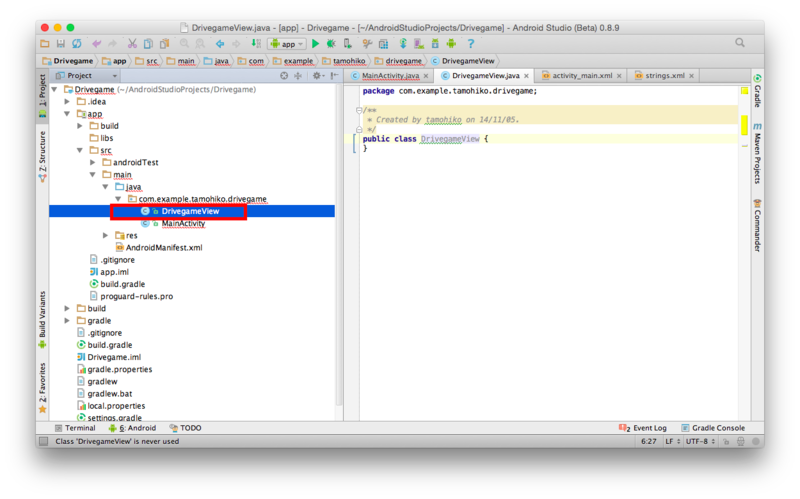Hide the Project panel with hide icon
This screenshot has height=499, width=800.
334,76
